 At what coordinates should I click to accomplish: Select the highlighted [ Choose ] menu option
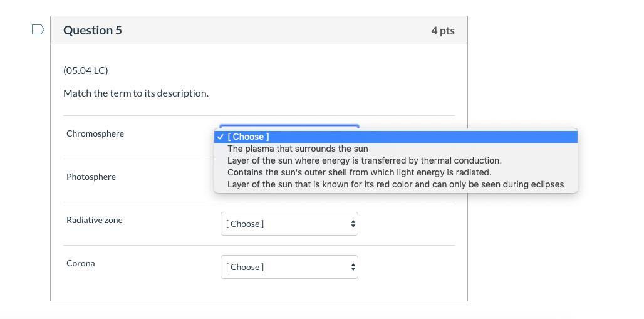tap(248, 137)
